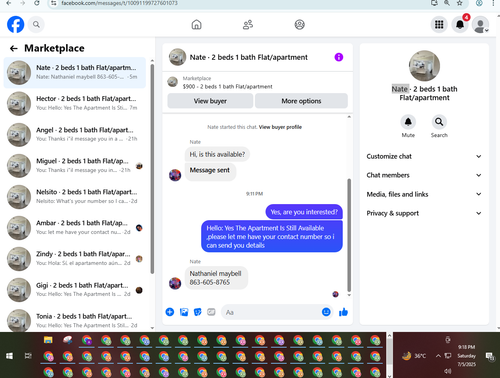The height and width of the screenshot is (378, 500).
Task: Show hidden system tray icons
Action: point(438,356)
